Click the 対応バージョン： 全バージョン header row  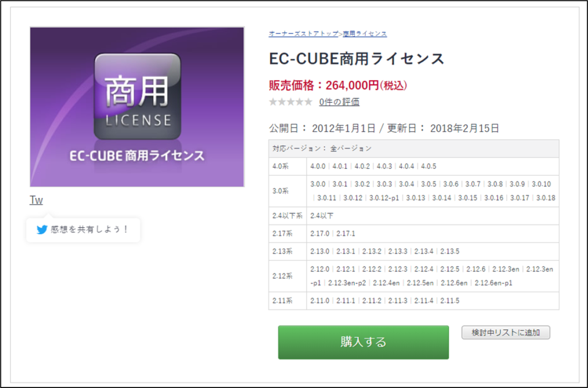(413, 149)
